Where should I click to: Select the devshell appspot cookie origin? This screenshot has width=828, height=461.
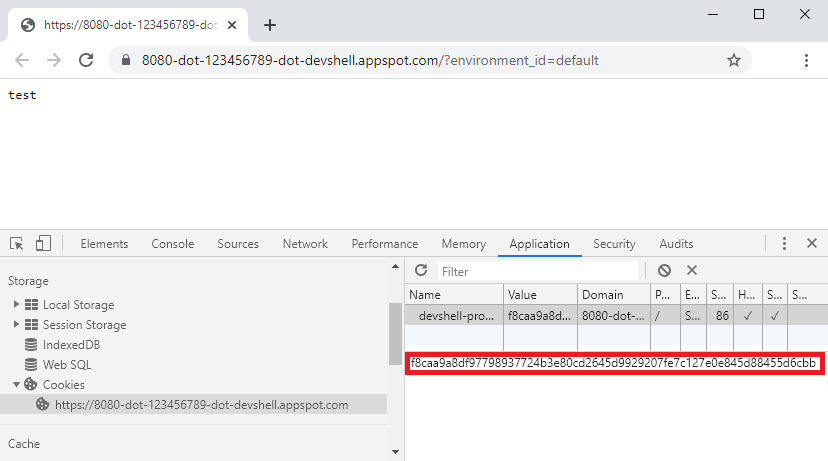coord(201,405)
